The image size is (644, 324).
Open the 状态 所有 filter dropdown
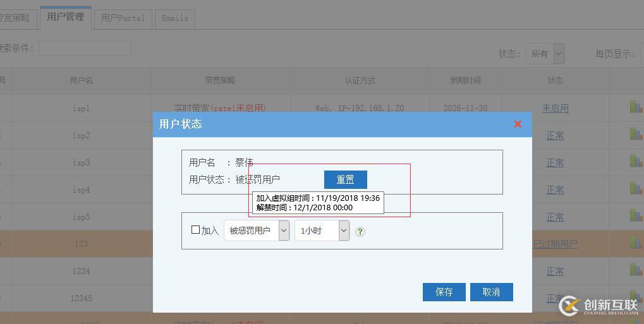coord(545,54)
